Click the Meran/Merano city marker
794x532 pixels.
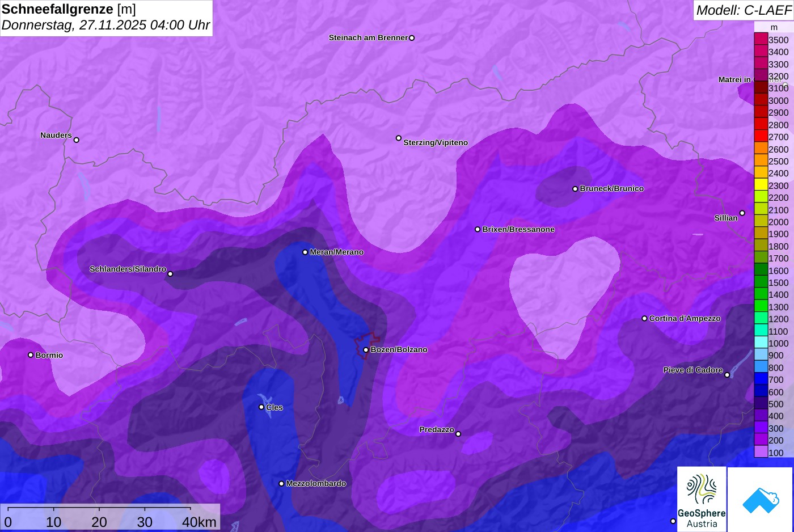point(305,252)
